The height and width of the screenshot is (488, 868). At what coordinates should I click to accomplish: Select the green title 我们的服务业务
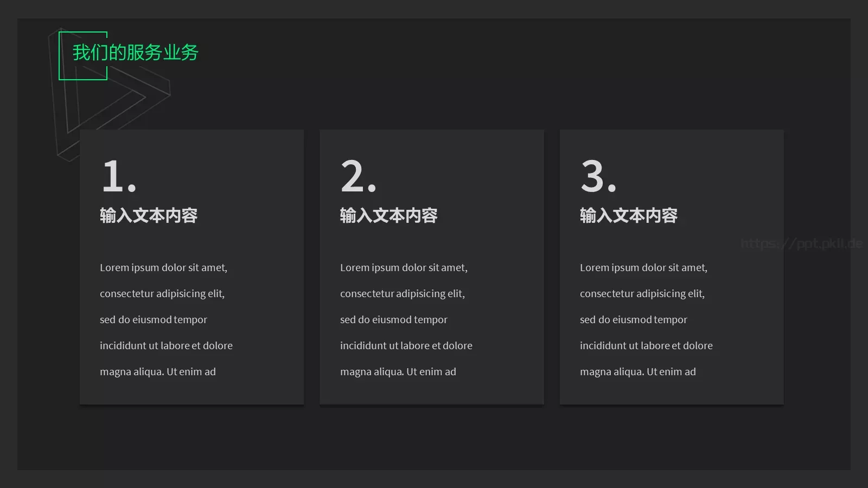136,53
